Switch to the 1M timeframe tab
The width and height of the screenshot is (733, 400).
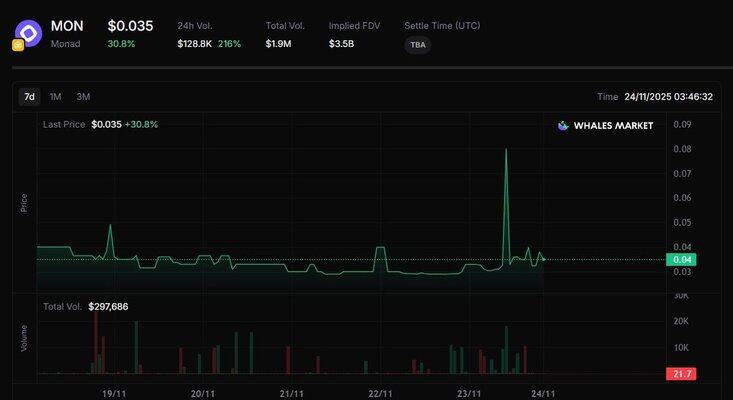click(56, 97)
